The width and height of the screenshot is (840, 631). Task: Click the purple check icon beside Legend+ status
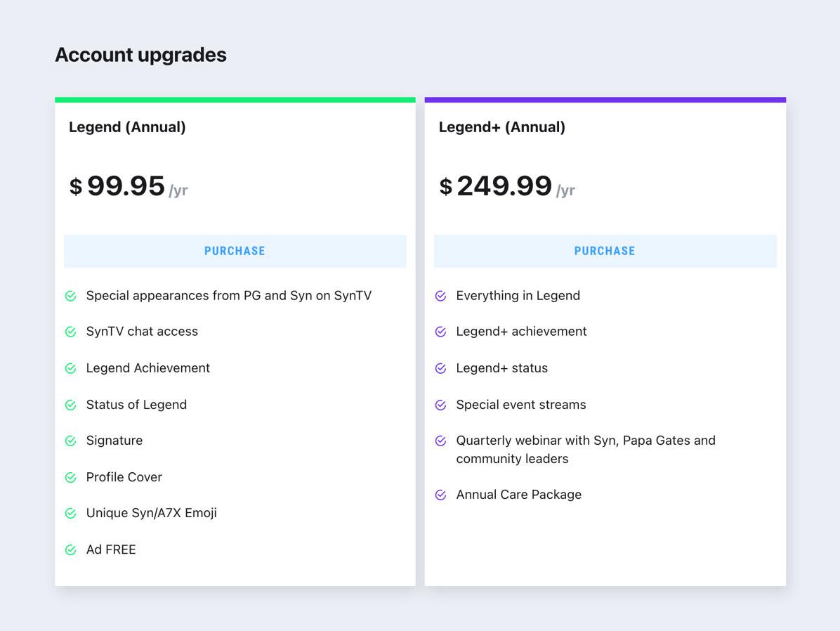pos(441,368)
